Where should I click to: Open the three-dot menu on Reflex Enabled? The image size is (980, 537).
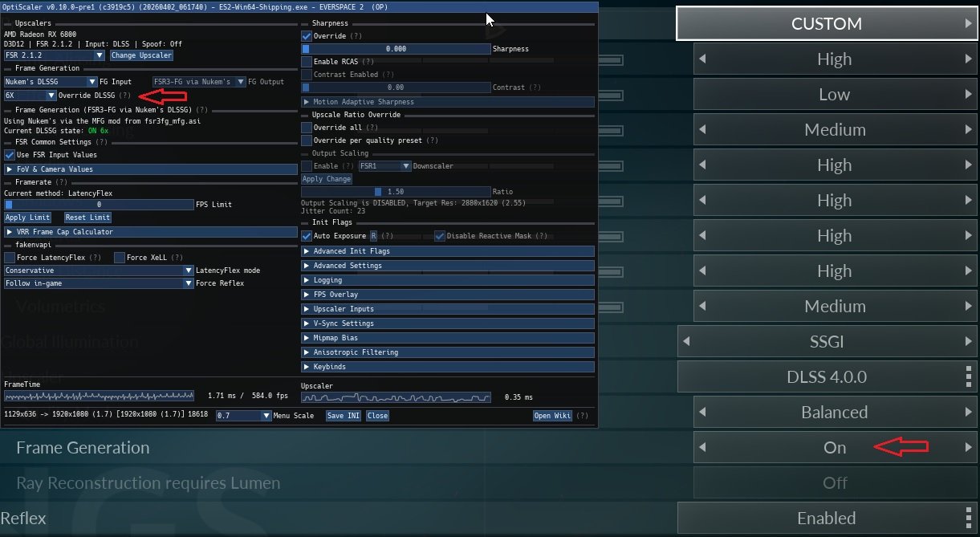[x=968, y=519]
